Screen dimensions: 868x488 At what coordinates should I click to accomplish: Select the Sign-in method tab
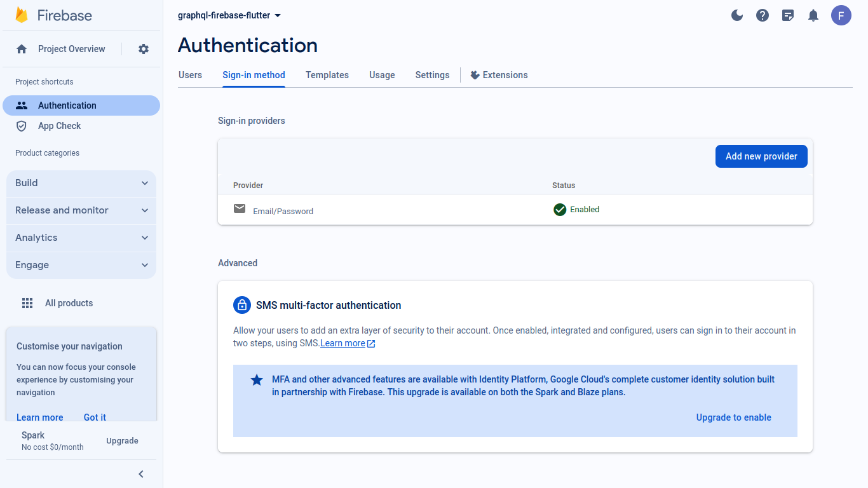[254, 75]
